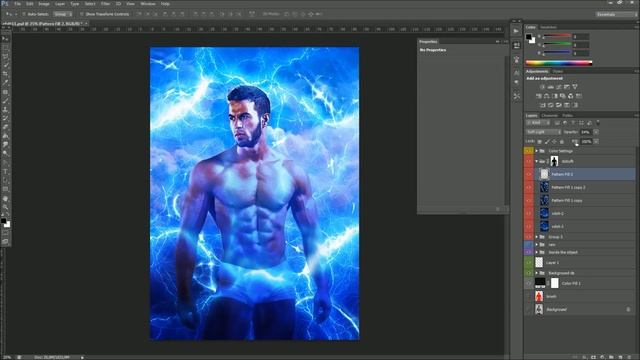Select the Eyedropper tool

coord(5,83)
